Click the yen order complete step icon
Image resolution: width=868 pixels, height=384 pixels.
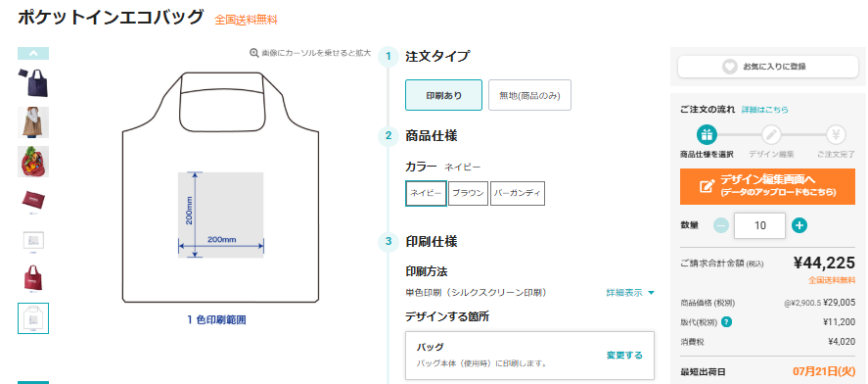(836, 134)
